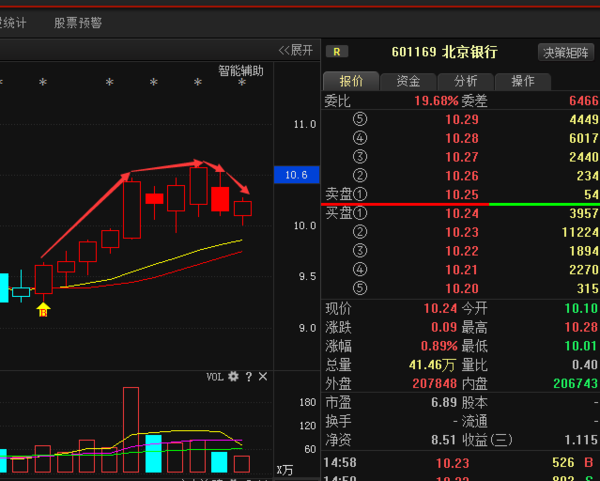Click the 内盘 value 206743

pyautogui.click(x=576, y=383)
